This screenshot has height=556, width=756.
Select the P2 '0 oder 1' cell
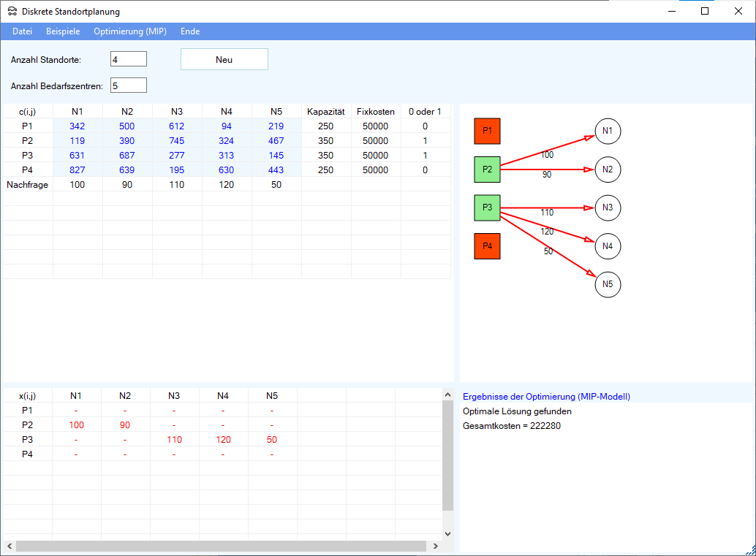[x=425, y=140]
